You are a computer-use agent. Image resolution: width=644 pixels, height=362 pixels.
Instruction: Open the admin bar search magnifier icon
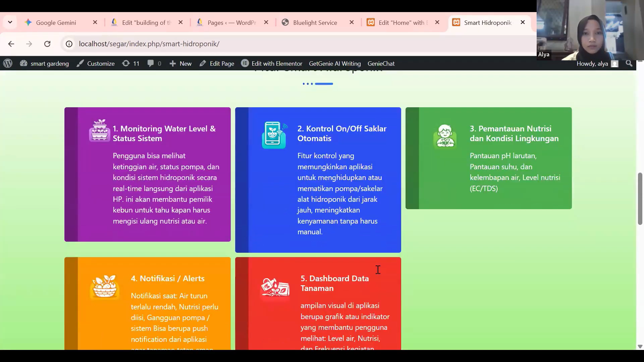(629, 63)
